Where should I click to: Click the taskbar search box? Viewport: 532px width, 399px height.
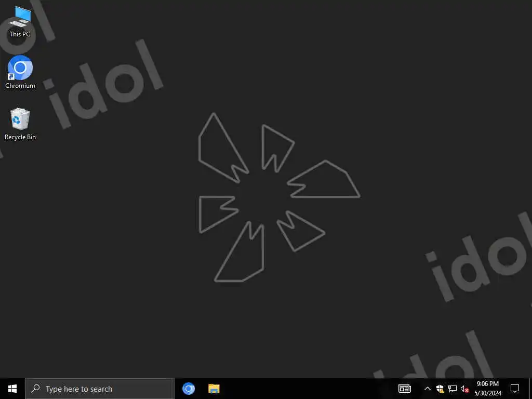(x=100, y=389)
